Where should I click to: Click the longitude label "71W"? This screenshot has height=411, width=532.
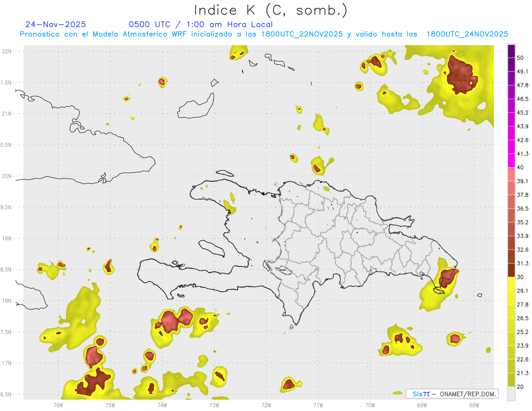pos(318,405)
